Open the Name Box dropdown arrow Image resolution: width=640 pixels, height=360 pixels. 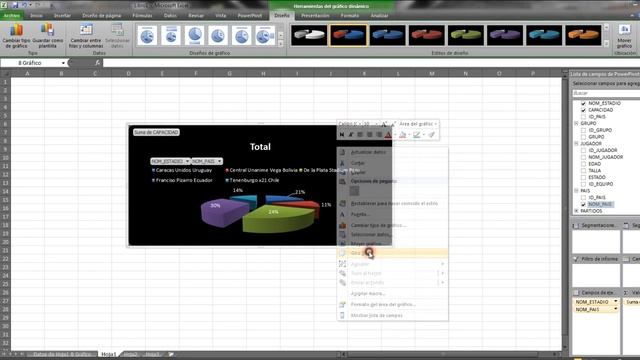coord(63,63)
